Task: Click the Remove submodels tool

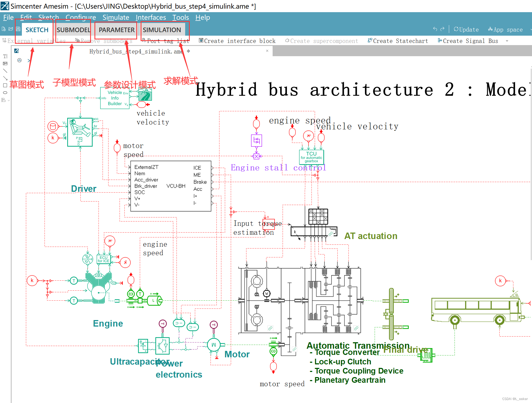Action: [104, 41]
